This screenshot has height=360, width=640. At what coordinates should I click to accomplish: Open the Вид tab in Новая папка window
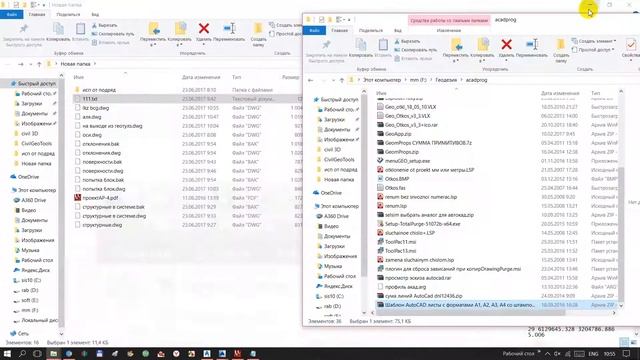point(95,15)
